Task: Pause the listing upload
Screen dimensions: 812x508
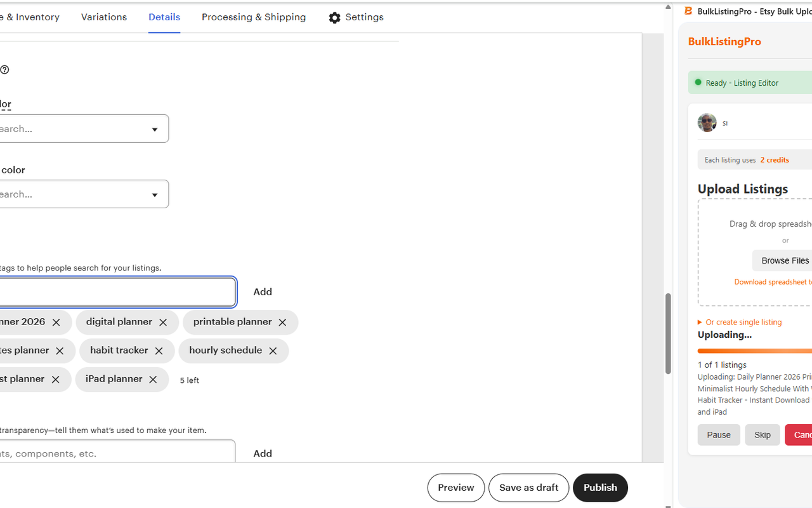Action: coord(718,434)
